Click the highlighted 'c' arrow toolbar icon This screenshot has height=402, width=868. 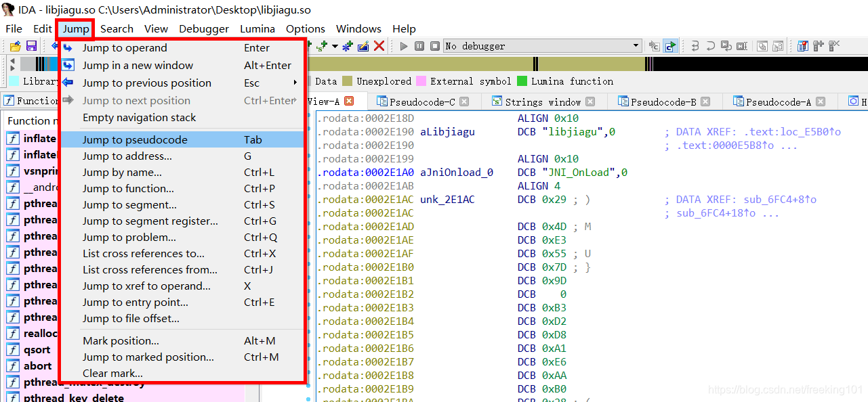click(x=670, y=46)
